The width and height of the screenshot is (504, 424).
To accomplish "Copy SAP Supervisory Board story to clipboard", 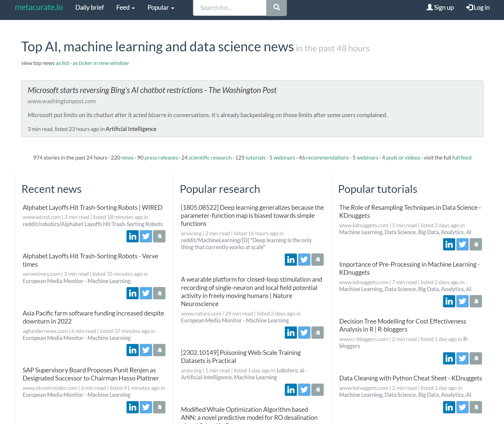I will pyautogui.click(x=159, y=407).
